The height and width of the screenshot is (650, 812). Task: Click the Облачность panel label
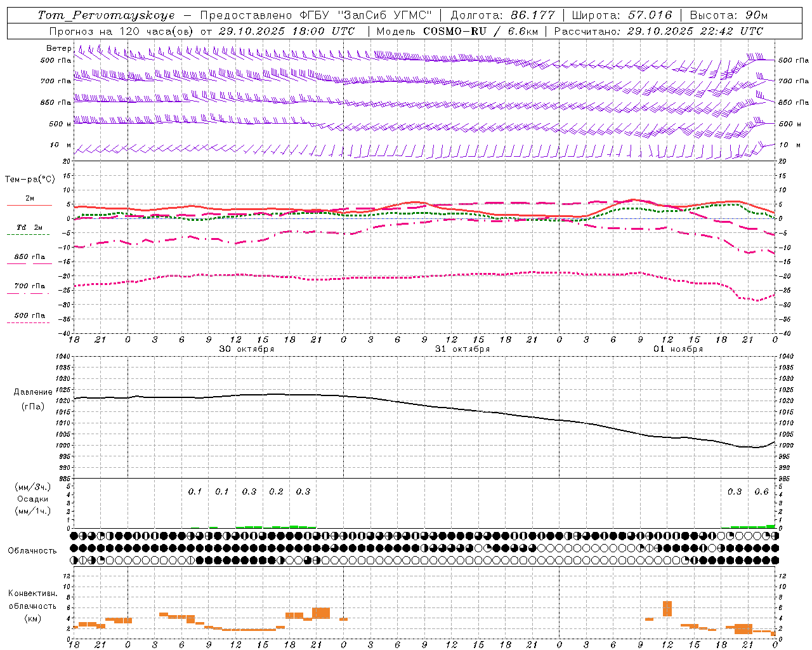click(32, 551)
